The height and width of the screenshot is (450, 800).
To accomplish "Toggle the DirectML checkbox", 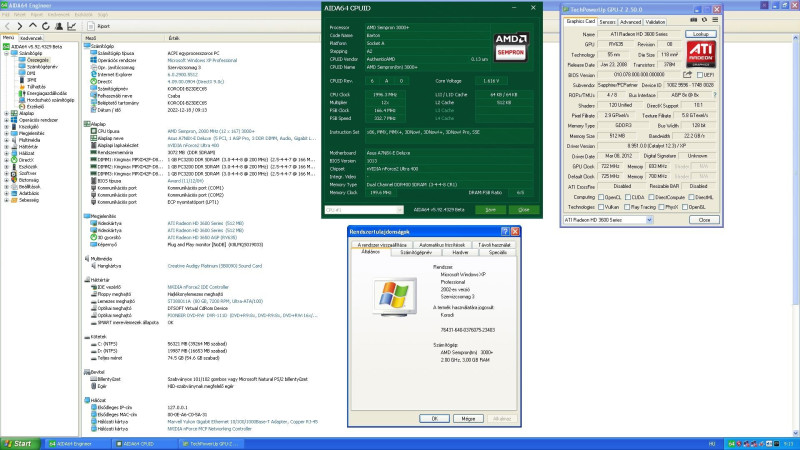I will point(691,197).
